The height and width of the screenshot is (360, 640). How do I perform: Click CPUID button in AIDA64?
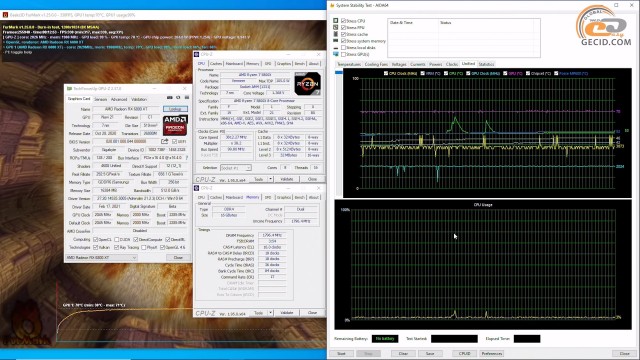(464, 353)
